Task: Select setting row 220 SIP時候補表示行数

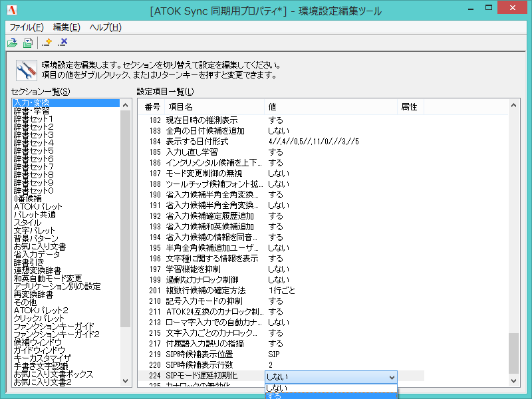Action: point(199,364)
